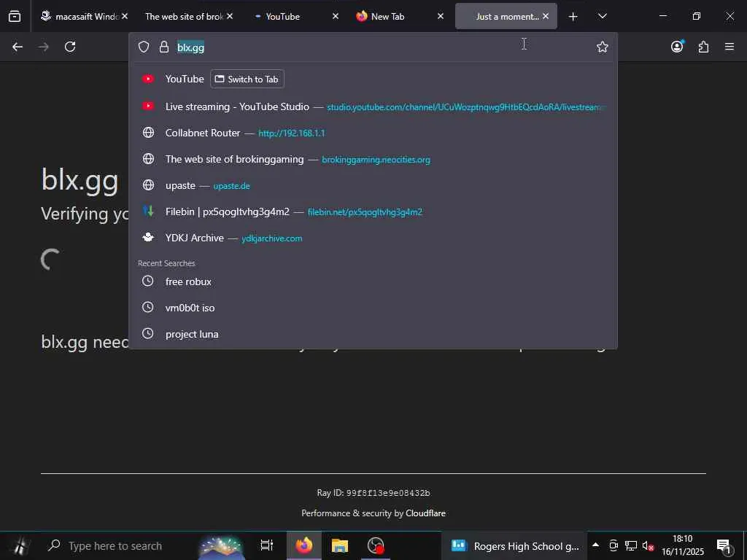The width and height of the screenshot is (747, 560).
Task: Open a new tab with plus
Action: click(x=573, y=17)
